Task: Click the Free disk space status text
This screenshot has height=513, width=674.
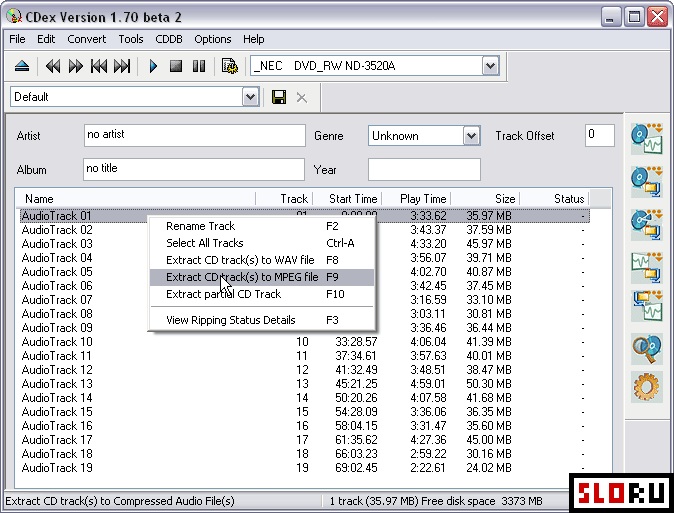Action: tap(481, 501)
